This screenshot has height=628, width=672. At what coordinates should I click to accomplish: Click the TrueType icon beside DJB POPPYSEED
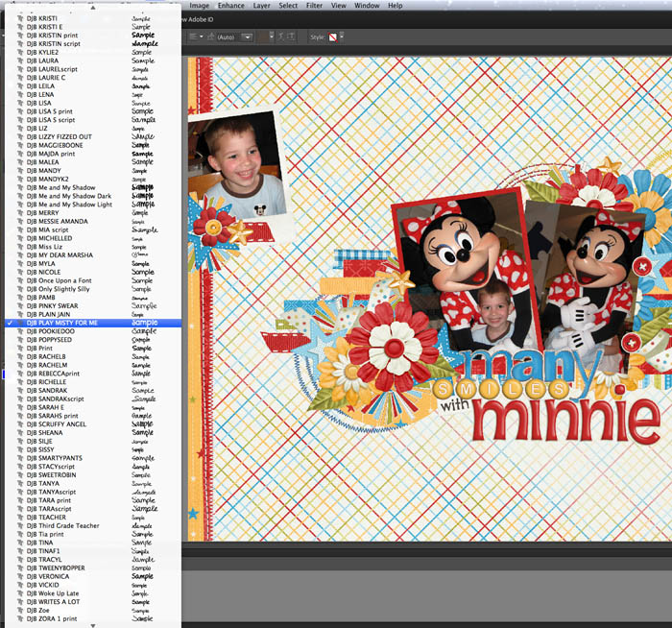[x=20, y=340]
